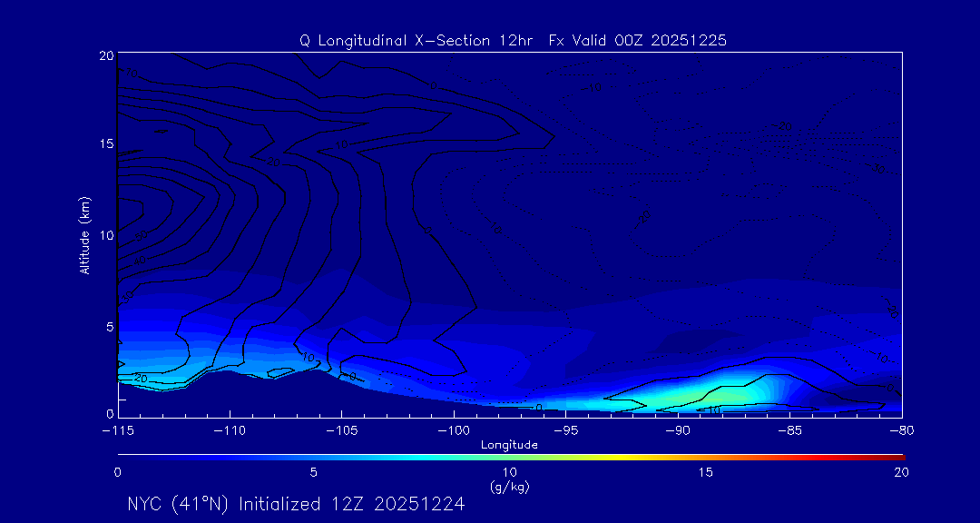Select the "(g/kg)" units label under color bar

pos(509,487)
